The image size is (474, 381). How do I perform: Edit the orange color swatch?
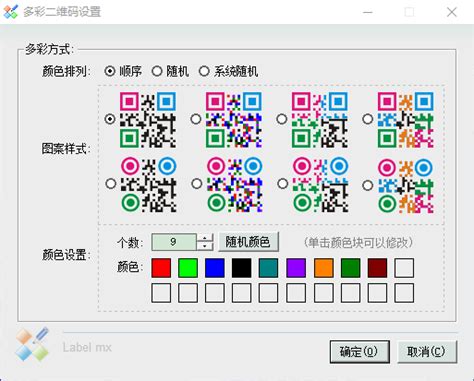coord(324,268)
